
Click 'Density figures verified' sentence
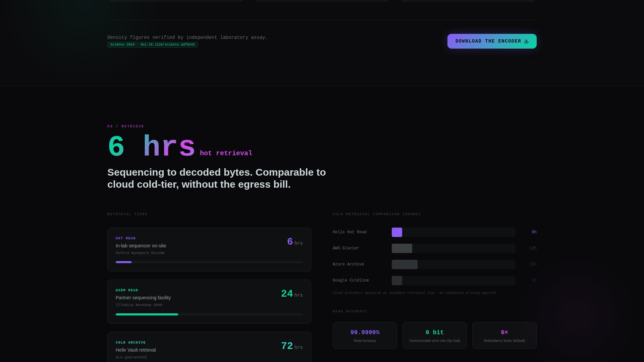point(187,38)
